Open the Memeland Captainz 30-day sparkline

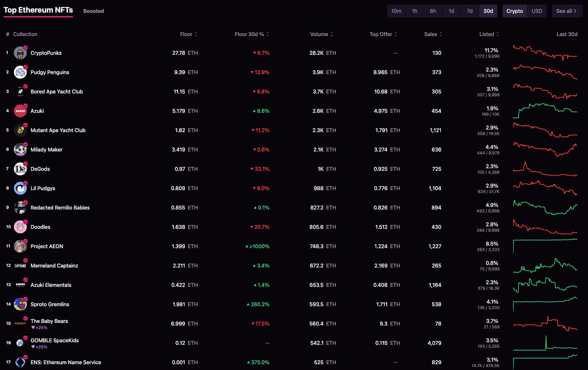545,266
